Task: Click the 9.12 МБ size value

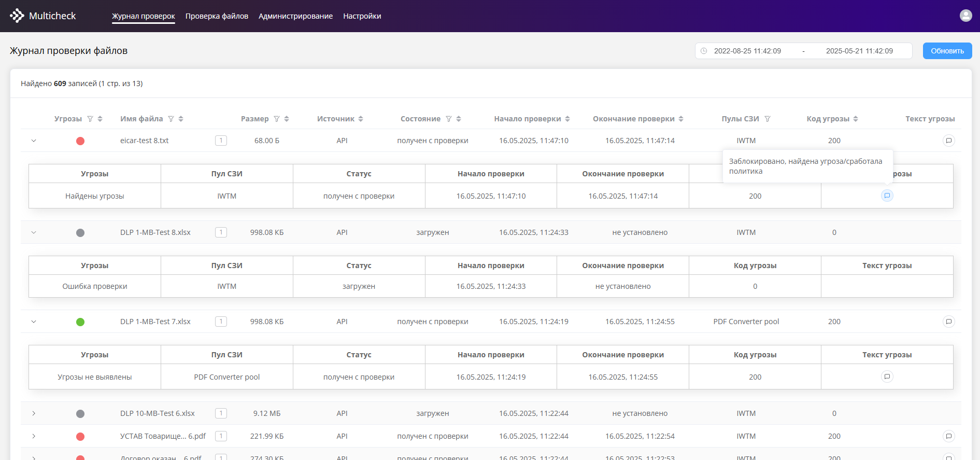Action: tap(267, 413)
